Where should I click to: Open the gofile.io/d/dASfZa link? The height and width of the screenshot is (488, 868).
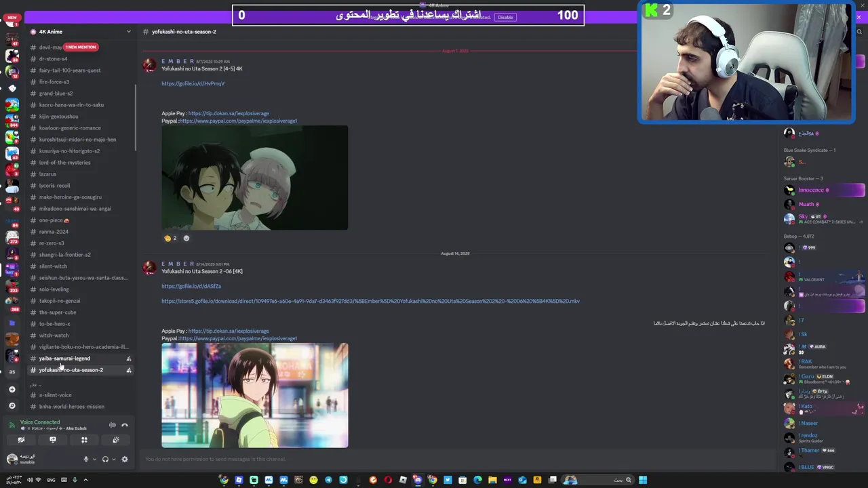pyautogui.click(x=191, y=286)
